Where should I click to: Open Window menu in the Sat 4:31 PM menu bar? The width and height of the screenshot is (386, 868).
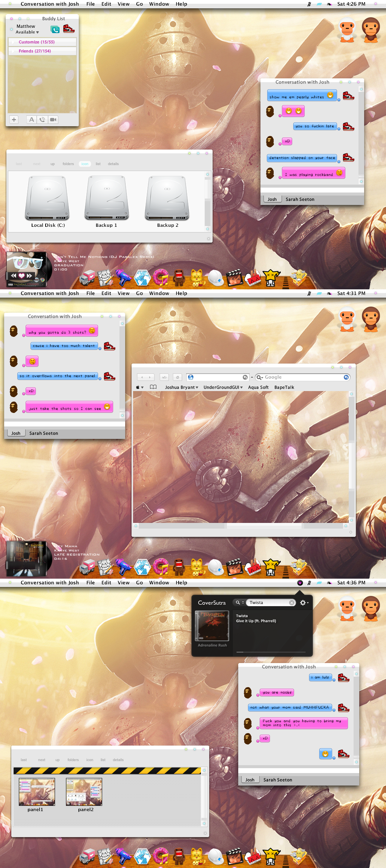[x=159, y=293]
